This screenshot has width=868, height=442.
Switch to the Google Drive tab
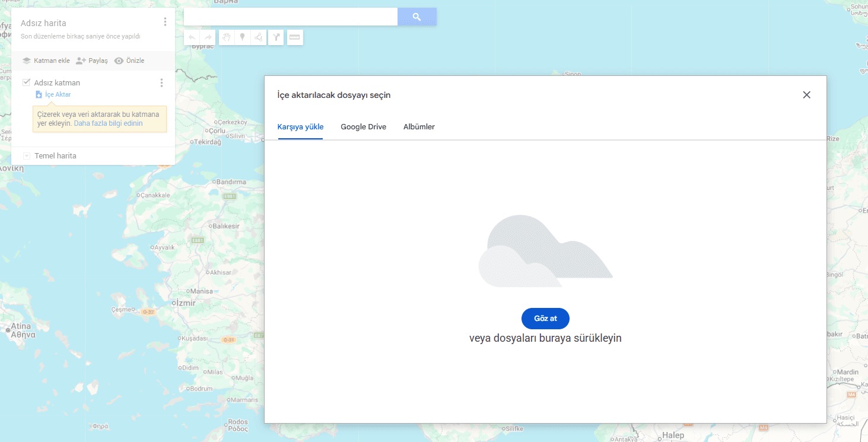click(x=363, y=127)
